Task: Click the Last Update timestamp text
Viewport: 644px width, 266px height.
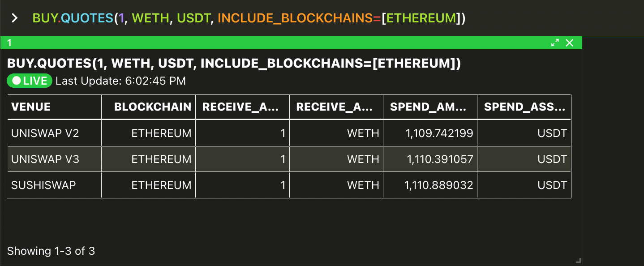Action: pos(121,81)
